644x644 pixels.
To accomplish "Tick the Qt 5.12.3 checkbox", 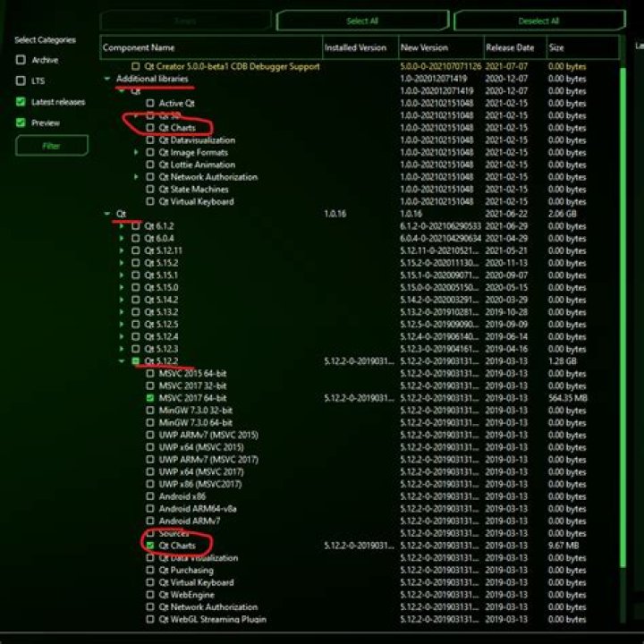I will (x=136, y=349).
